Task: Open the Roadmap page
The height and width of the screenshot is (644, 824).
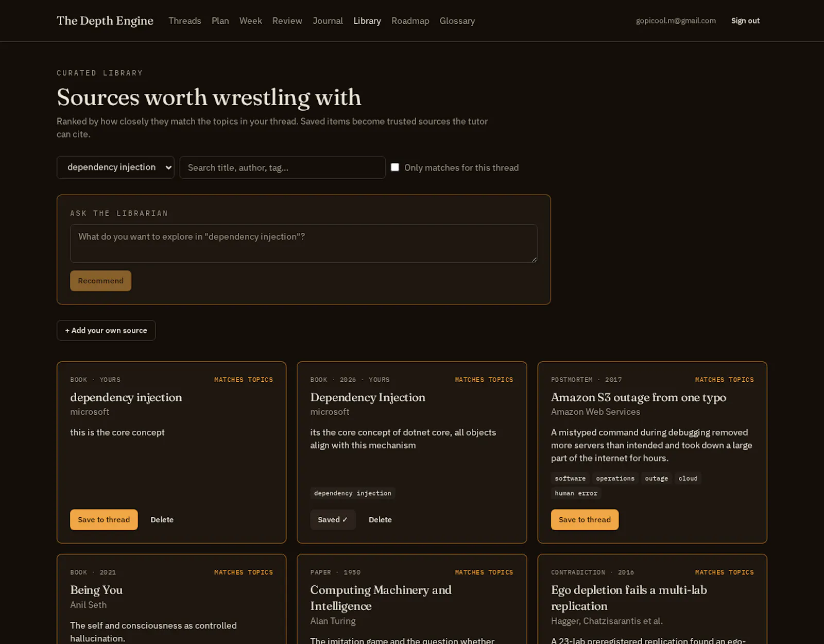Action: (410, 21)
